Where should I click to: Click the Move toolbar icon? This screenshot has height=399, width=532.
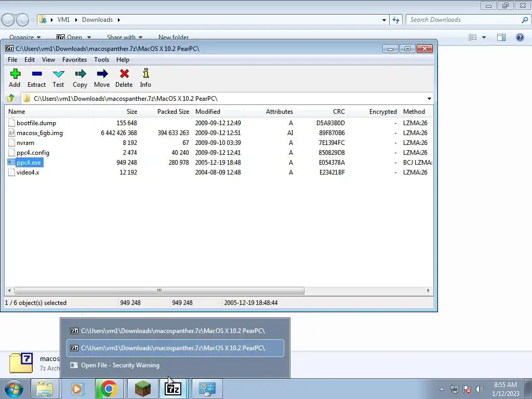[102, 74]
